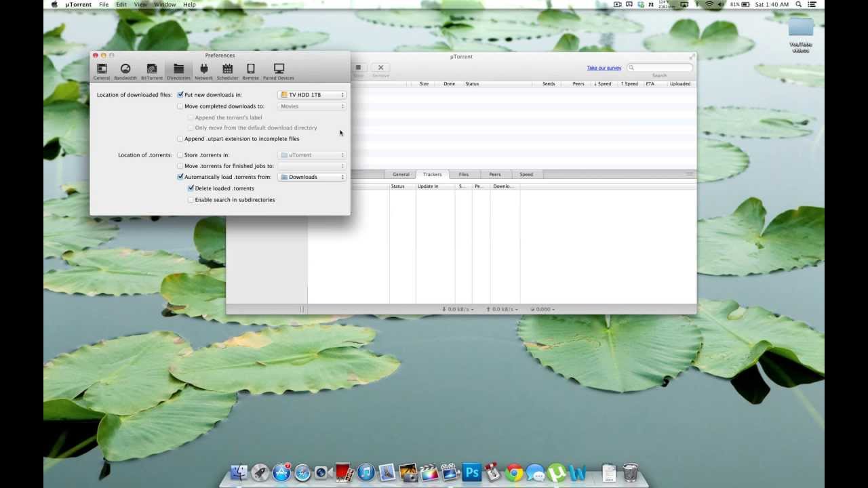
Task: Open the YouTube videos desktop folder
Action: click(801, 35)
